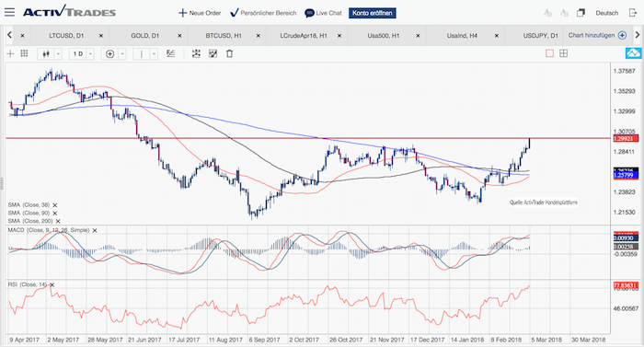Click the Konto eröffnen button

point(372,13)
